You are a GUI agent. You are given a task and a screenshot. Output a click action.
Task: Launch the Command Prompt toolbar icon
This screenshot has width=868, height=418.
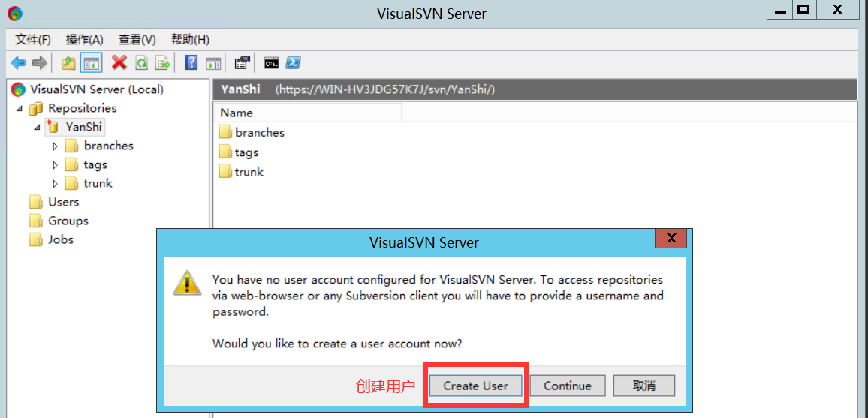click(x=271, y=63)
